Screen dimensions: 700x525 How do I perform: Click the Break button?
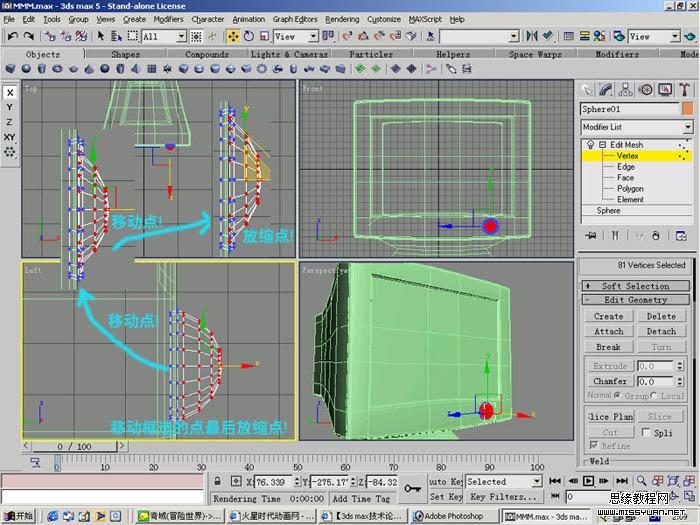click(609, 347)
